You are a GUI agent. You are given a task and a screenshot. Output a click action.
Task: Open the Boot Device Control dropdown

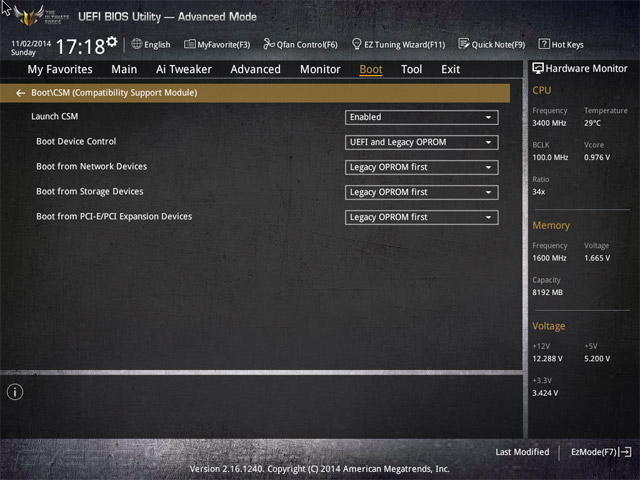click(x=421, y=142)
